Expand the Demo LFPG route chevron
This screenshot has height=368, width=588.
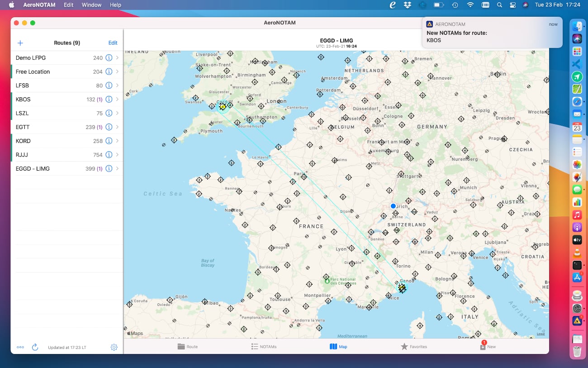click(x=118, y=58)
